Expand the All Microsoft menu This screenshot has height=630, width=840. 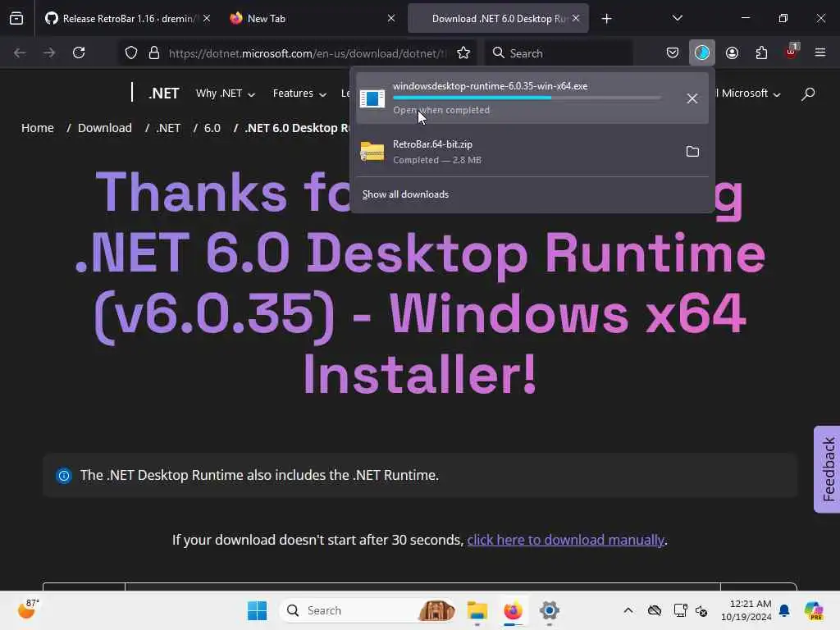(x=748, y=94)
